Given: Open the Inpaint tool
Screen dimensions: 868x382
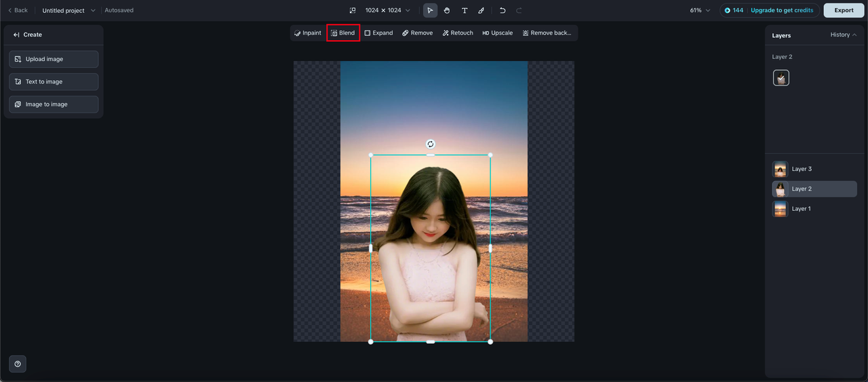Looking at the screenshot, I should tap(308, 33).
